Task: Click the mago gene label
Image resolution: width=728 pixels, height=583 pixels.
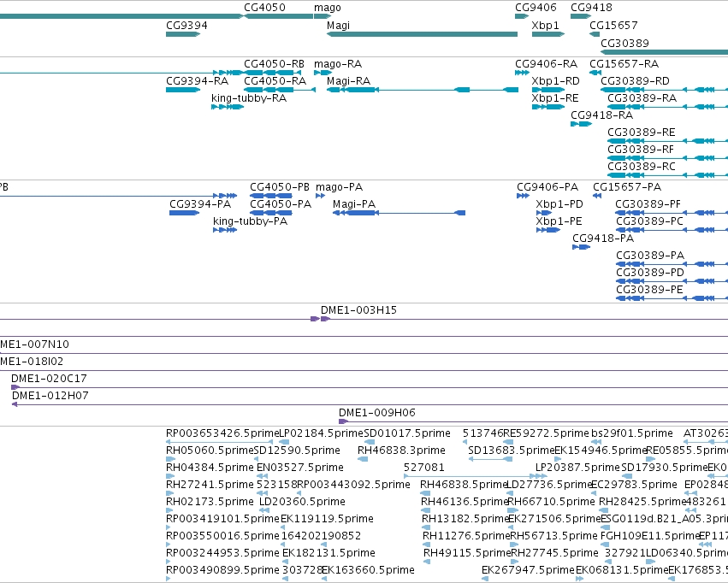Action: point(328,8)
